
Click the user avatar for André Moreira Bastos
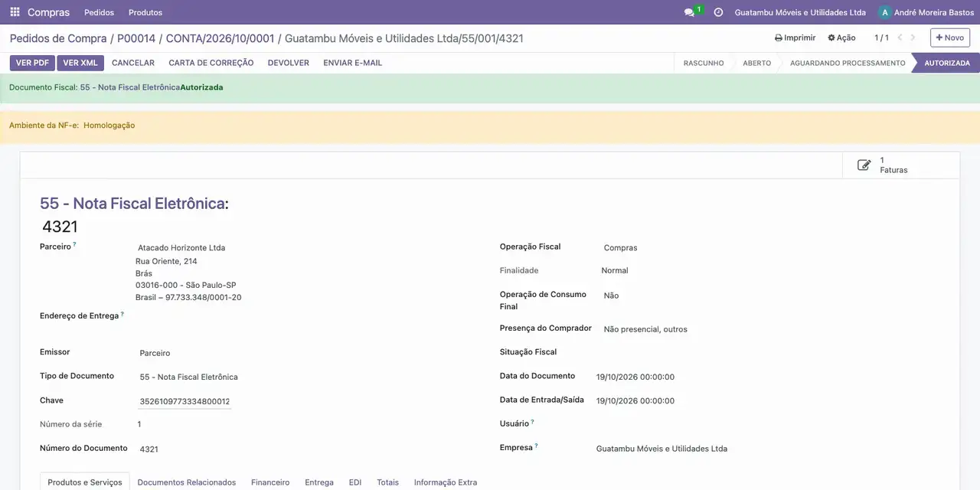tap(885, 12)
